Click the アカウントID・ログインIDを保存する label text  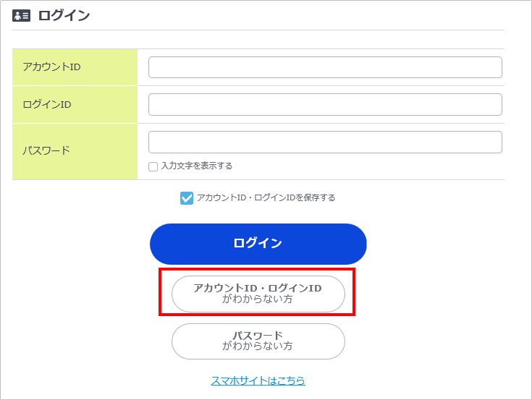266,197
